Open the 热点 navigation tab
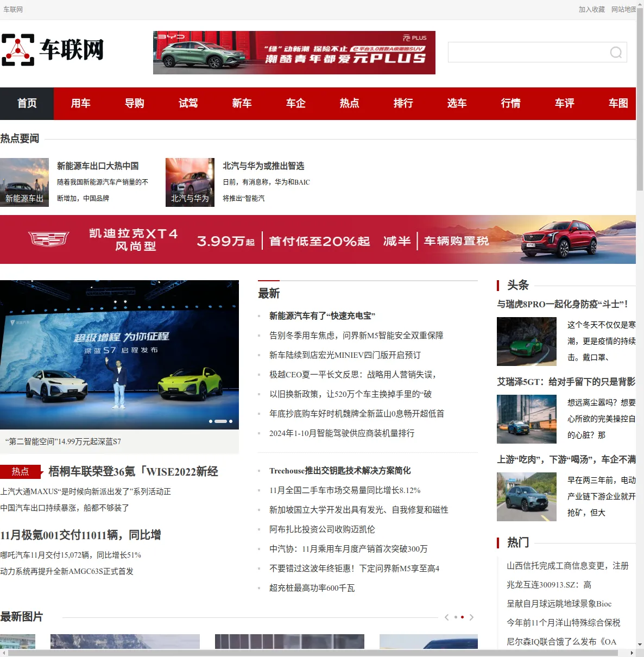Viewport: 644px width, 657px height. pos(349,103)
